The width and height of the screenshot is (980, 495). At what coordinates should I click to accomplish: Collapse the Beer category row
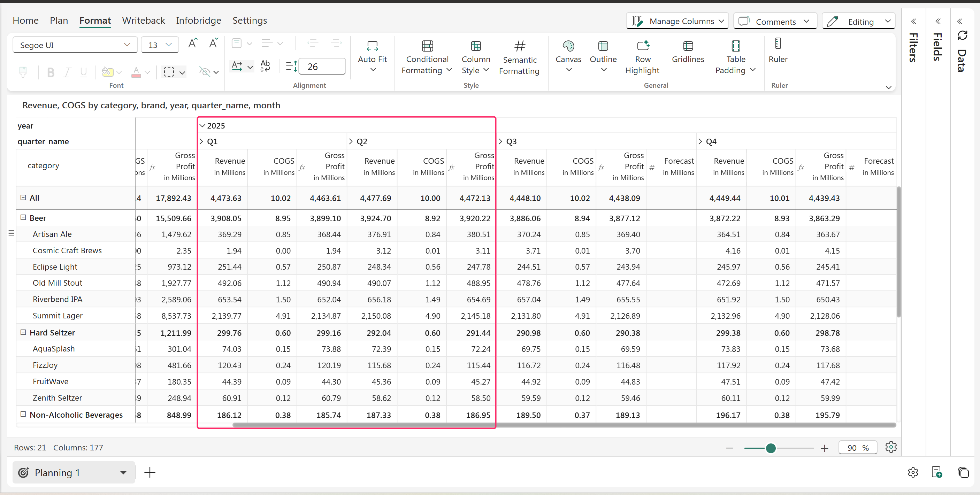23,217
